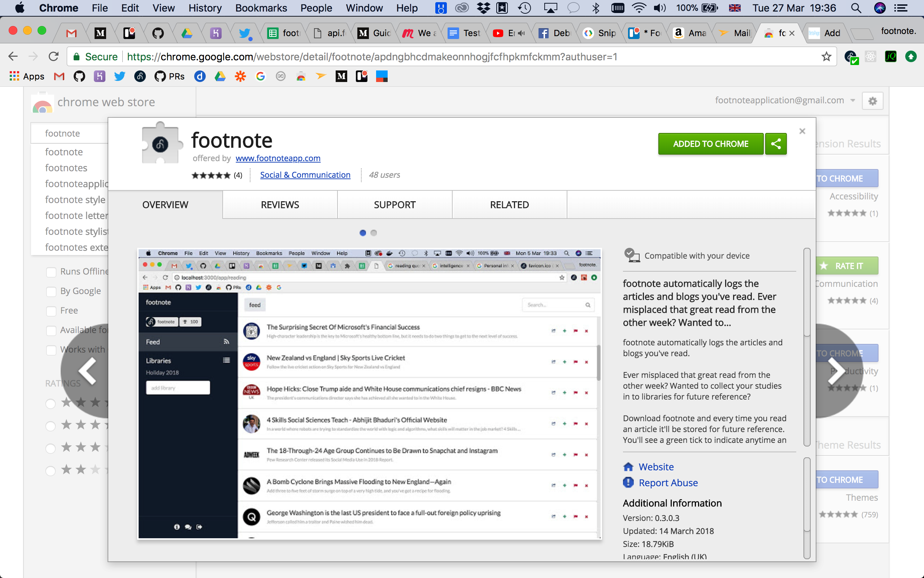Open the www.footnoteapp.com link
Image resolution: width=924 pixels, height=578 pixels.
278,158
